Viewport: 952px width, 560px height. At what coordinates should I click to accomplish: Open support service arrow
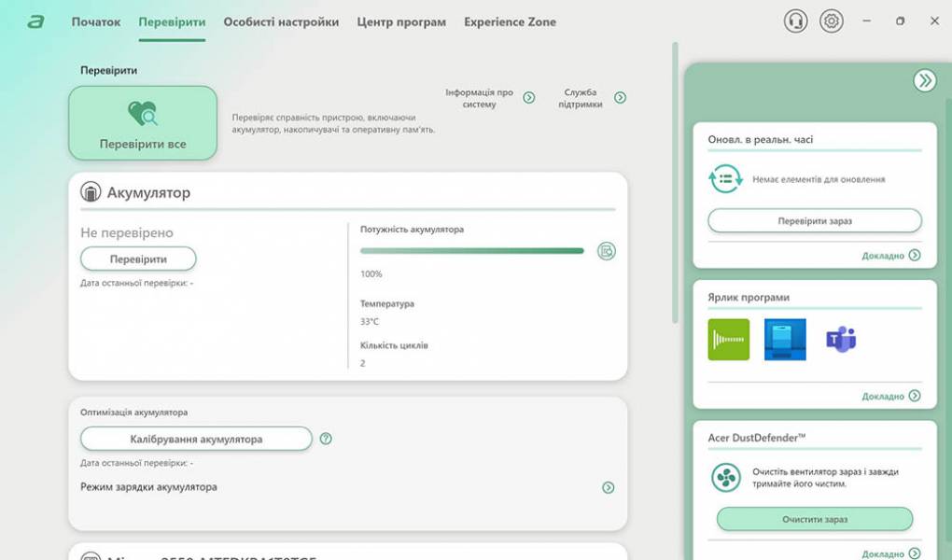[620, 98]
